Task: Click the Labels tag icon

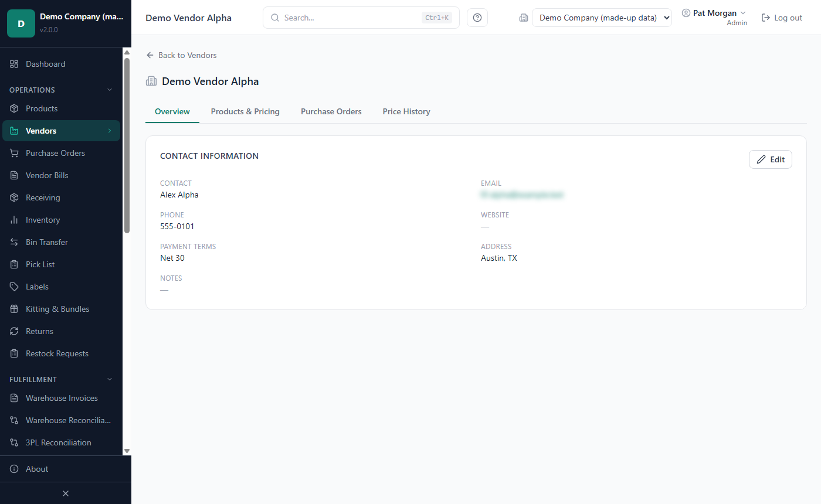Action: [14, 287]
